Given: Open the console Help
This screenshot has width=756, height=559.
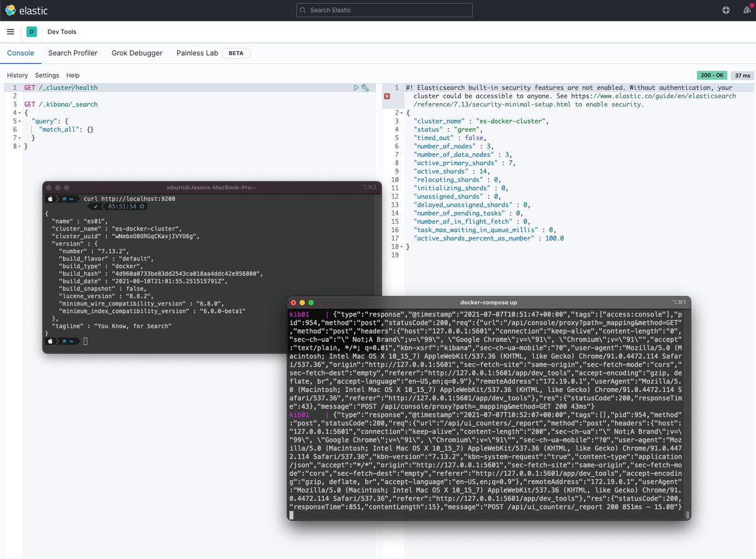Looking at the screenshot, I should (x=73, y=76).
